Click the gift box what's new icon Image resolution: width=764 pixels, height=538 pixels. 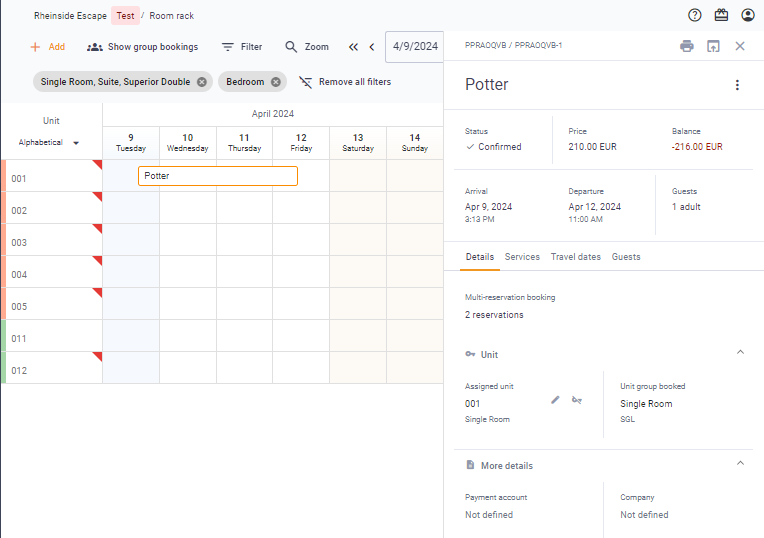[721, 15]
